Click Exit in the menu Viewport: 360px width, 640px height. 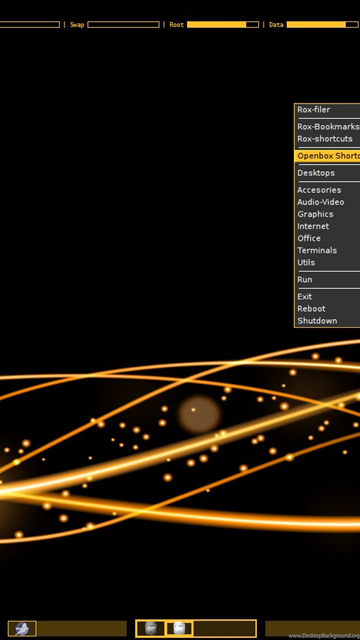[x=327, y=297]
